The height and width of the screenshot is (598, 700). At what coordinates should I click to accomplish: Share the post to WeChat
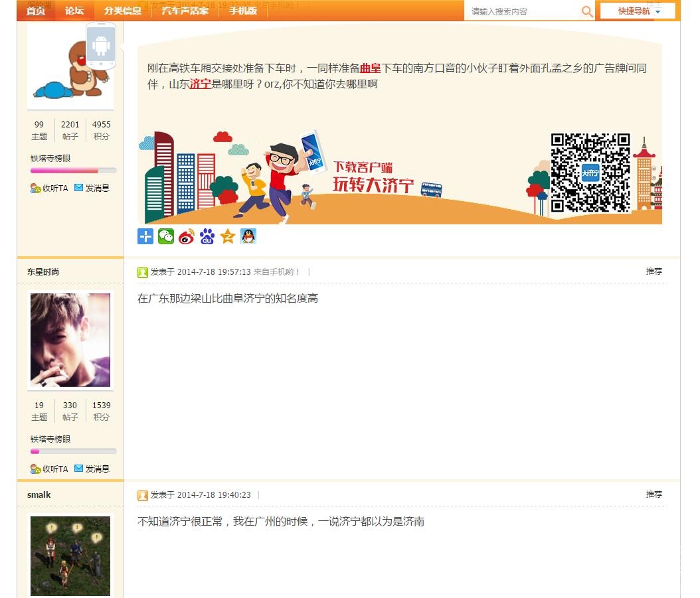point(165,236)
